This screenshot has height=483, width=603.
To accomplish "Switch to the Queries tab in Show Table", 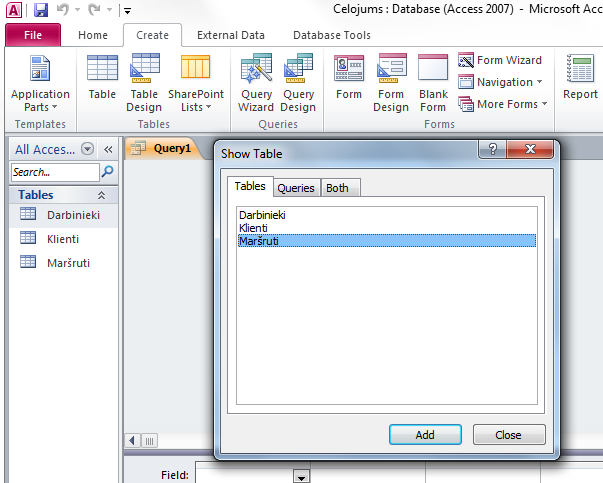I will tap(295, 188).
